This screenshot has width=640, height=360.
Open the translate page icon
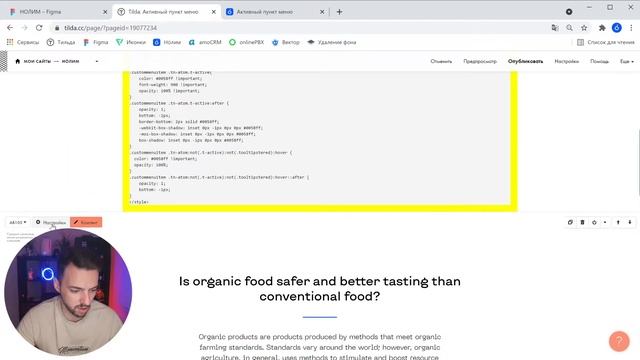tap(555, 28)
